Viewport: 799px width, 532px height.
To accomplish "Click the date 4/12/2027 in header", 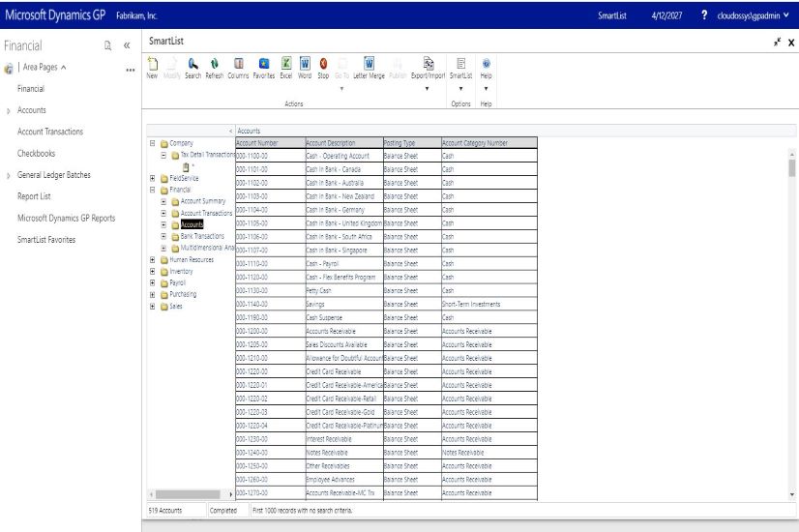I will tap(666, 15).
